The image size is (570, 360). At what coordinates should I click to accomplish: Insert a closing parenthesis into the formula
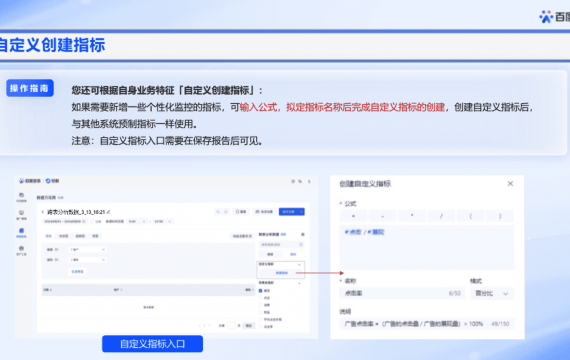[x=500, y=216]
